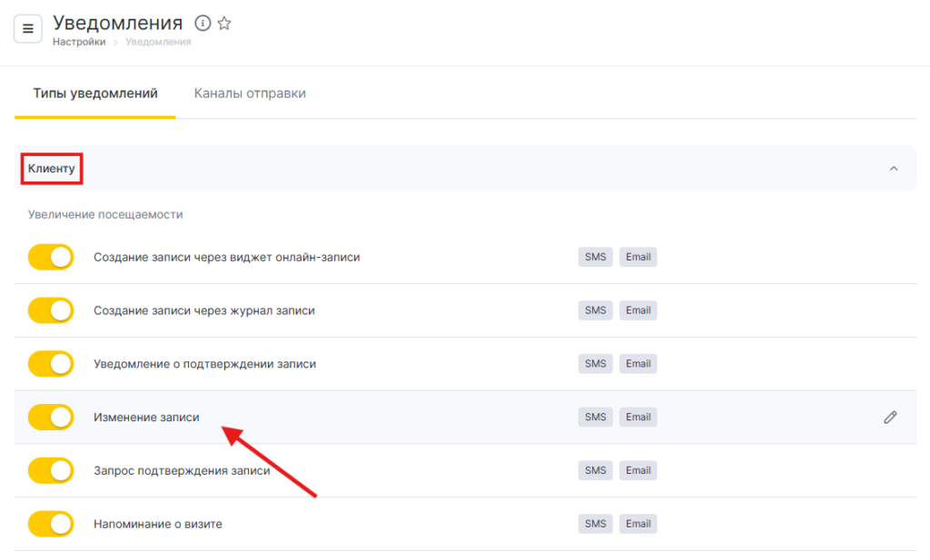Toggle off Создание записи через виджет онлайн-записи
The width and height of the screenshot is (930, 560).
(51, 258)
